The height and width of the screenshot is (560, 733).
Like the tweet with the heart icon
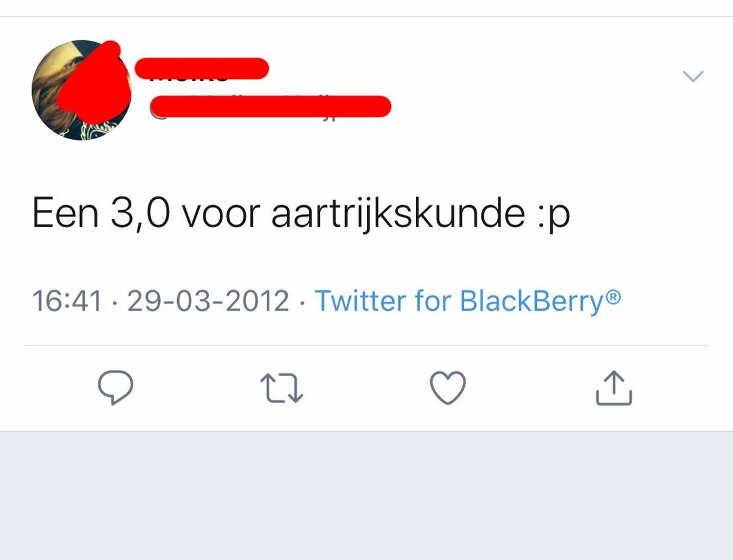point(448,388)
